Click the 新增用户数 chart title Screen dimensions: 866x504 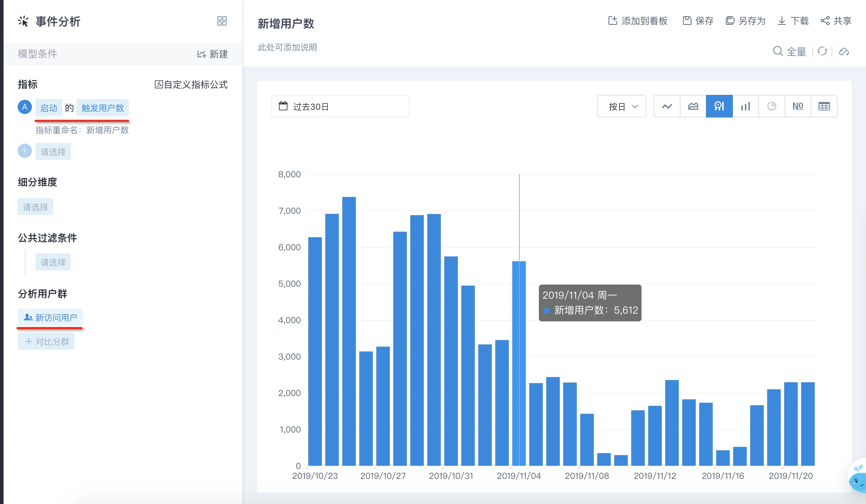286,24
